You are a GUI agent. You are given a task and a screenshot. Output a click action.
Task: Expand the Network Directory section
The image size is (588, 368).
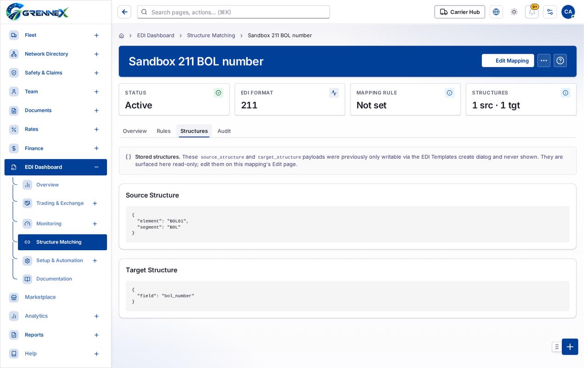pos(96,54)
